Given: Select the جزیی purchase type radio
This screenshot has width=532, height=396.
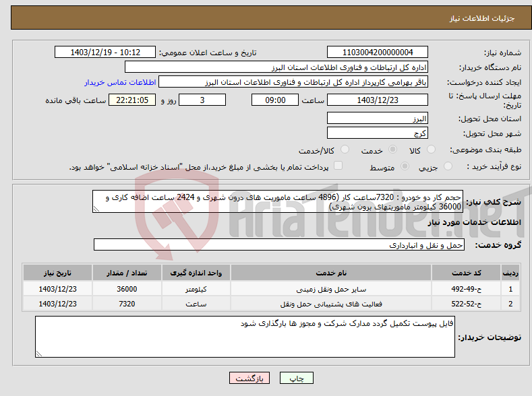Looking at the screenshot, I should click(x=448, y=166).
